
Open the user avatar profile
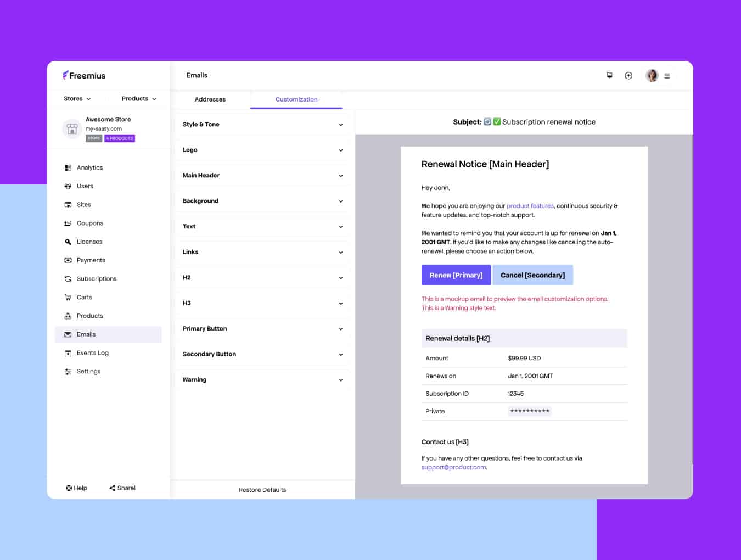[652, 76]
